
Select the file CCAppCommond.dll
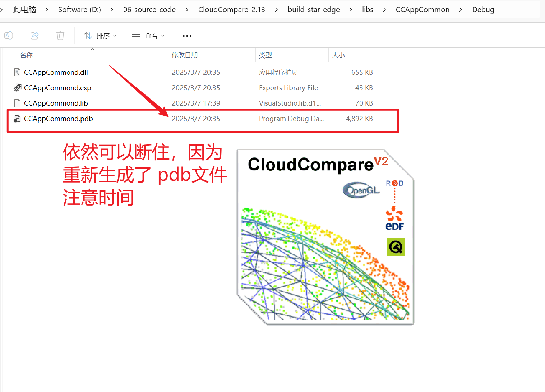point(56,72)
